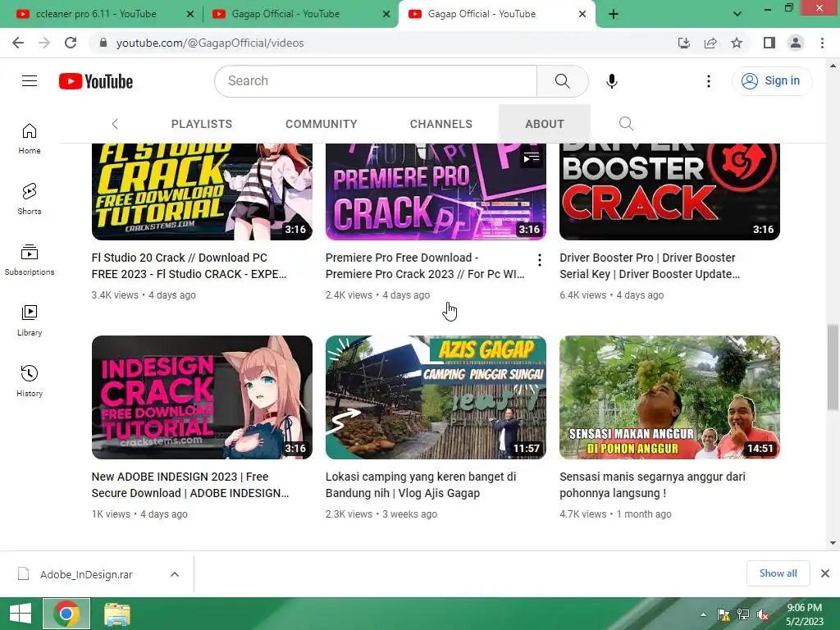This screenshot has width=840, height=630.
Task: Open Shorts in sidebar
Action: (30, 199)
